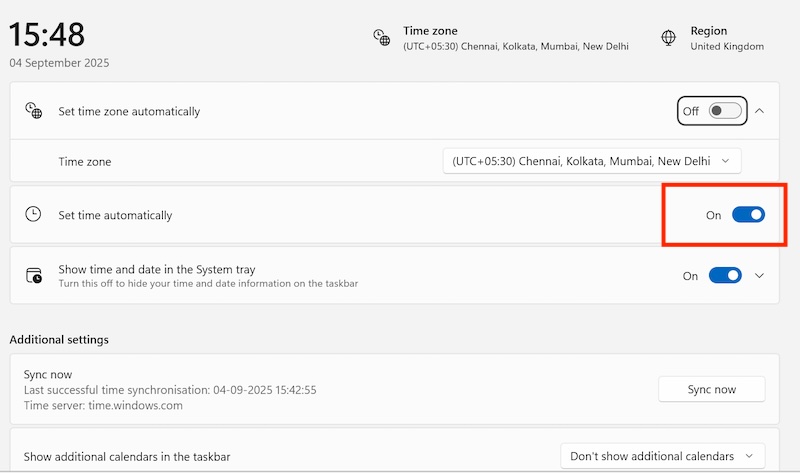Viewport: 800px width, 473px height.
Task: Click the 04 September 2025 date text
Action: pos(59,63)
